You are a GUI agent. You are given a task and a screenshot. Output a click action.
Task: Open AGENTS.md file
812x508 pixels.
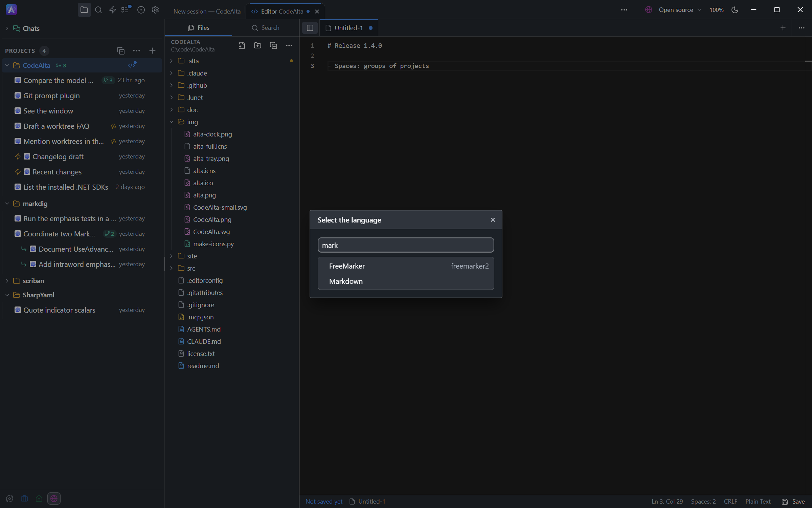tap(232, 329)
